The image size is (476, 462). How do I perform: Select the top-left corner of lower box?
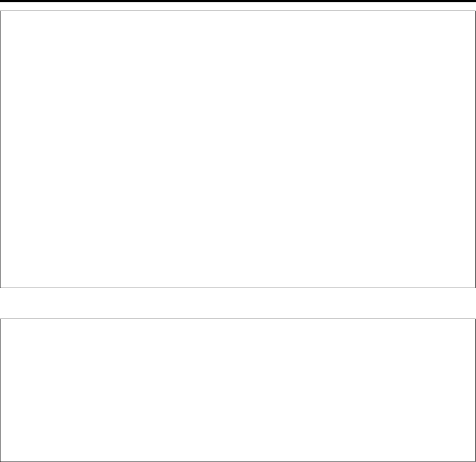(0, 319)
